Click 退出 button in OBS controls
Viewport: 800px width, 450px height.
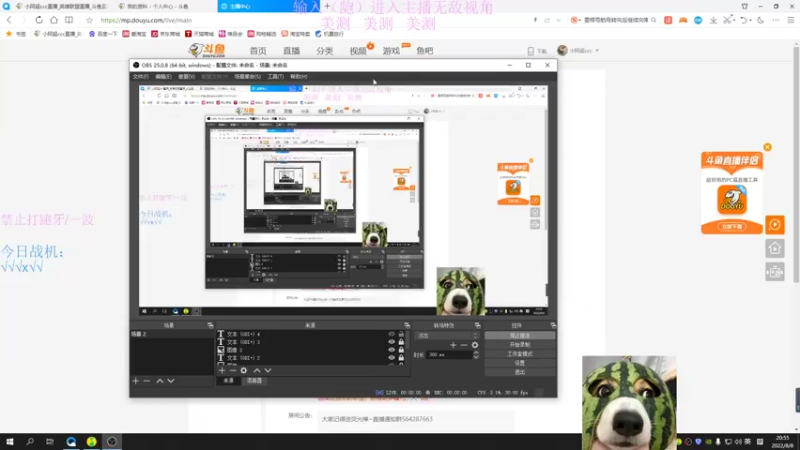pyautogui.click(x=519, y=372)
